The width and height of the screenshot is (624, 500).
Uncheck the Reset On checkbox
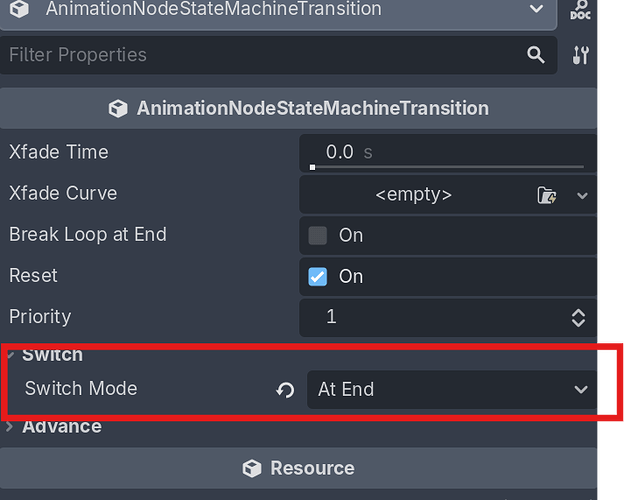318,277
